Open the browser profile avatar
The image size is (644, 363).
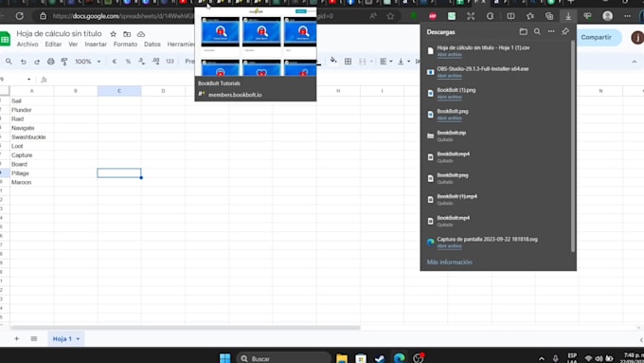click(607, 16)
